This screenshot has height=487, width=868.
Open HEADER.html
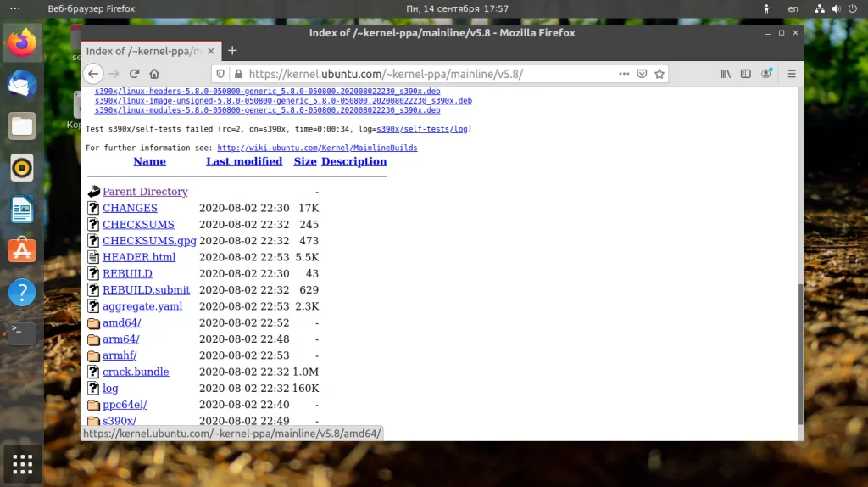point(139,257)
